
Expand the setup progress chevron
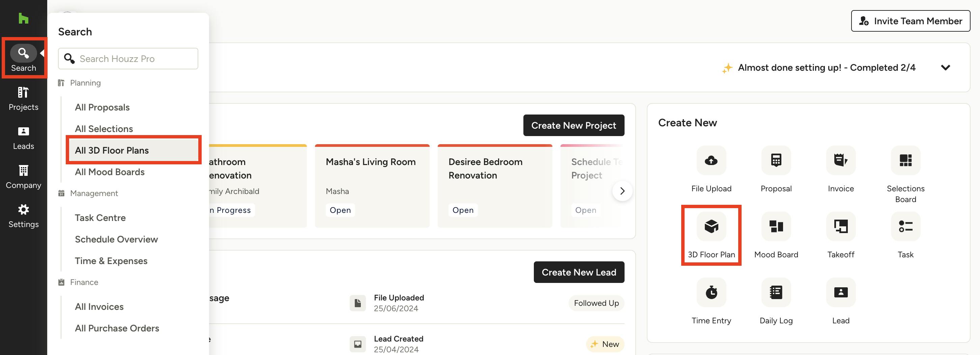[x=945, y=68]
